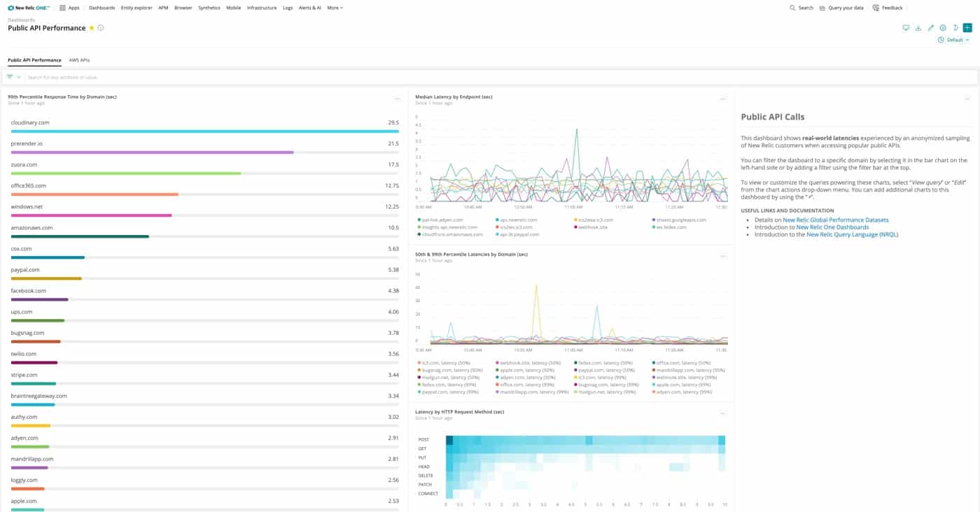Open Dashboards in the top navigation

pyautogui.click(x=102, y=8)
